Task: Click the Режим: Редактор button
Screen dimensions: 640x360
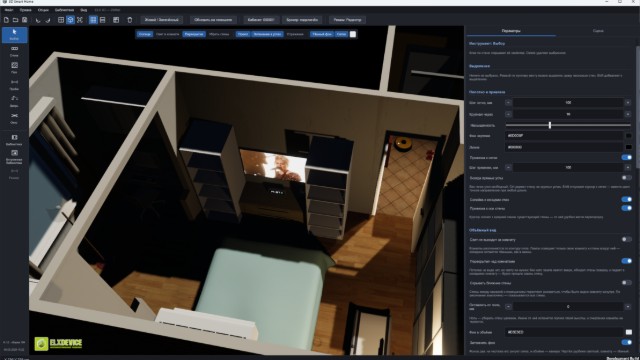Action: point(347,20)
